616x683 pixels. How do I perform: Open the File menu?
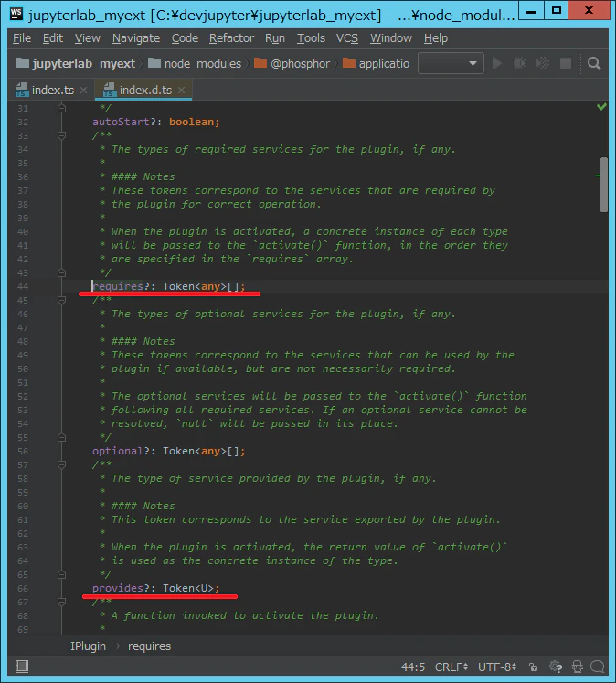[x=22, y=38]
